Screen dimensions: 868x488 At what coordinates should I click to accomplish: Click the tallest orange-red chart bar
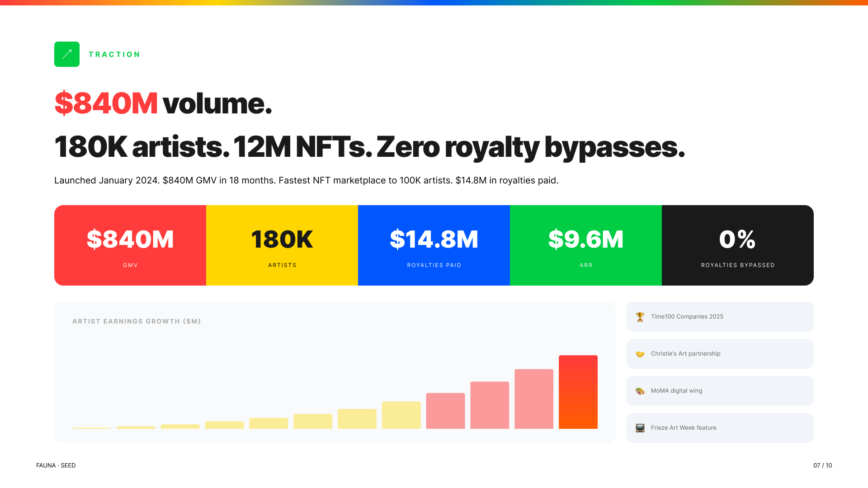(x=578, y=392)
